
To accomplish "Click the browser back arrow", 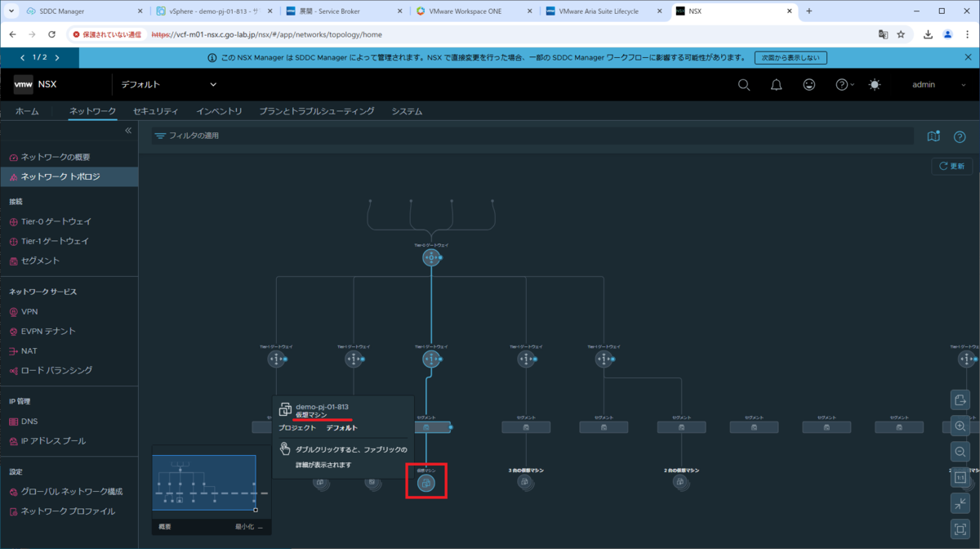I will pyautogui.click(x=11, y=35).
